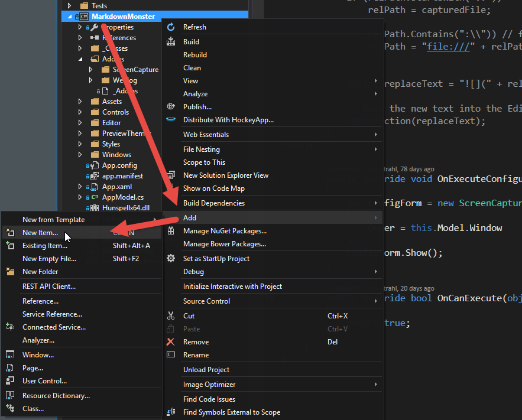The width and height of the screenshot is (522, 420).
Task: Click the Manage NuGet Packages icon
Action: tap(171, 231)
